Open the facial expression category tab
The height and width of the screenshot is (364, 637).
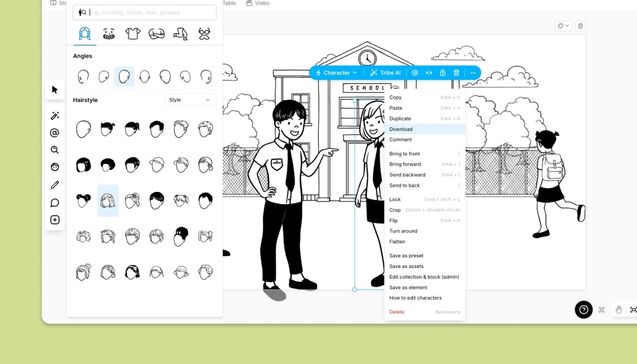(108, 34)
